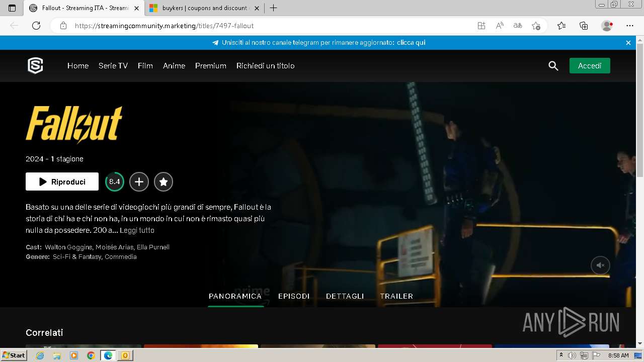644x362 pixels.
Task: Click the green Accedi button
Action: (590, 66)
